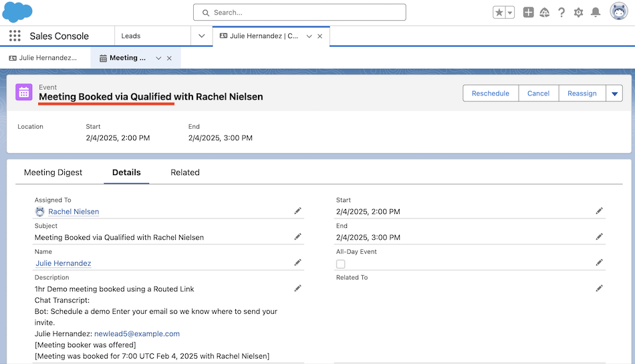Click the '1hr Demo meeting booked' description line
Image resolution: width=635 pixels, height=364 pixels.
[114, 289]
